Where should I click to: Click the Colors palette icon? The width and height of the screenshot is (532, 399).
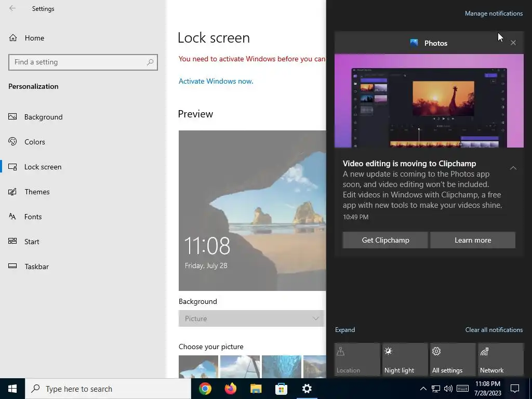(x=12, y=141)
